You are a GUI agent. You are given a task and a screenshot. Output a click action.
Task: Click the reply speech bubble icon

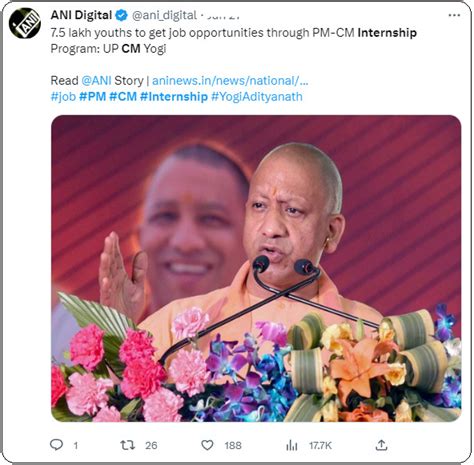[56, 445]
